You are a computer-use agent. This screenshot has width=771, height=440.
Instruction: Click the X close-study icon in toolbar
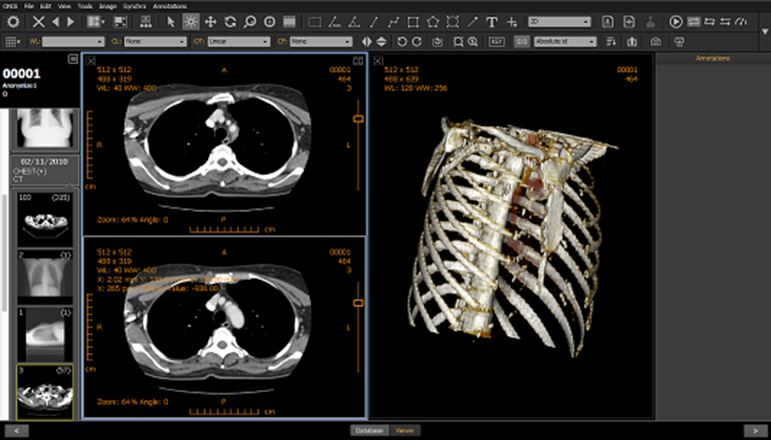coord(38,22)
